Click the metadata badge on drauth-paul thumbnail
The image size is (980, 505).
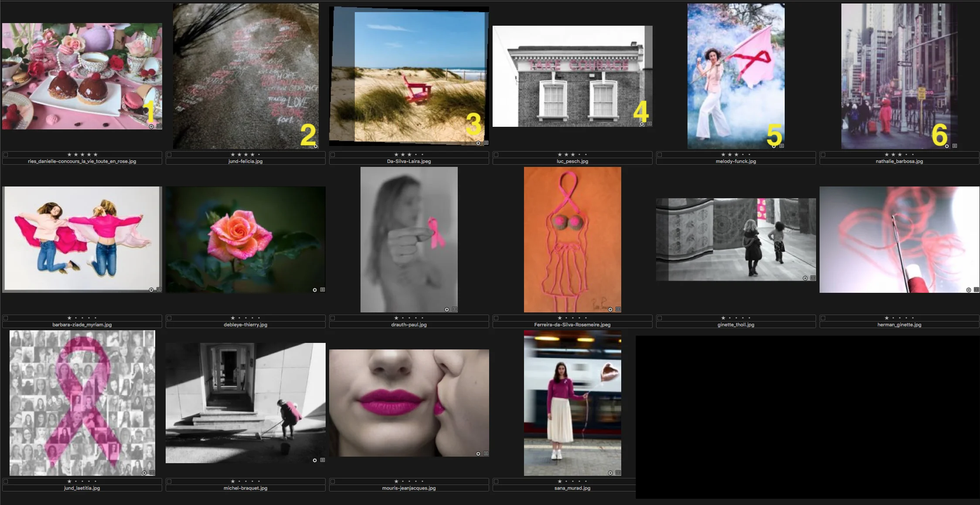(x=455, y=309)
